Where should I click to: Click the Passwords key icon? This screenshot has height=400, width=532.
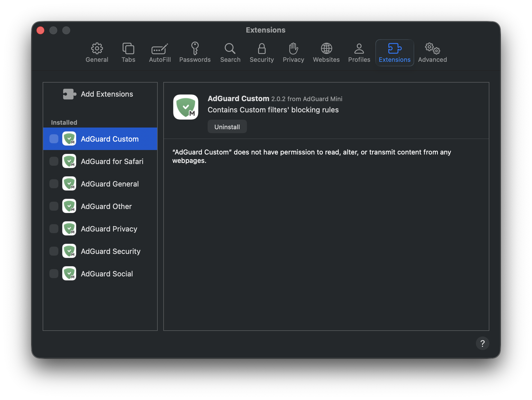[195, 48]
